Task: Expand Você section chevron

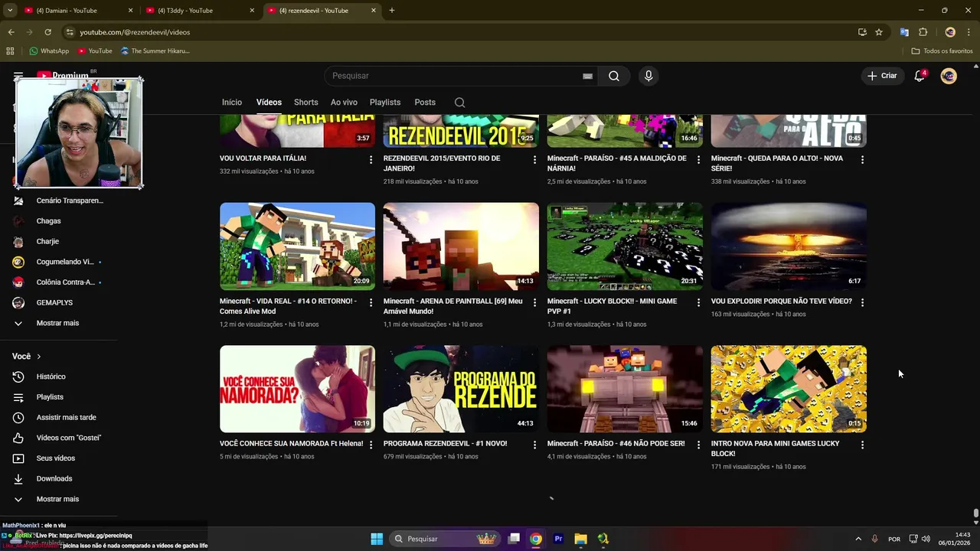Action: [x=38, y=357]
